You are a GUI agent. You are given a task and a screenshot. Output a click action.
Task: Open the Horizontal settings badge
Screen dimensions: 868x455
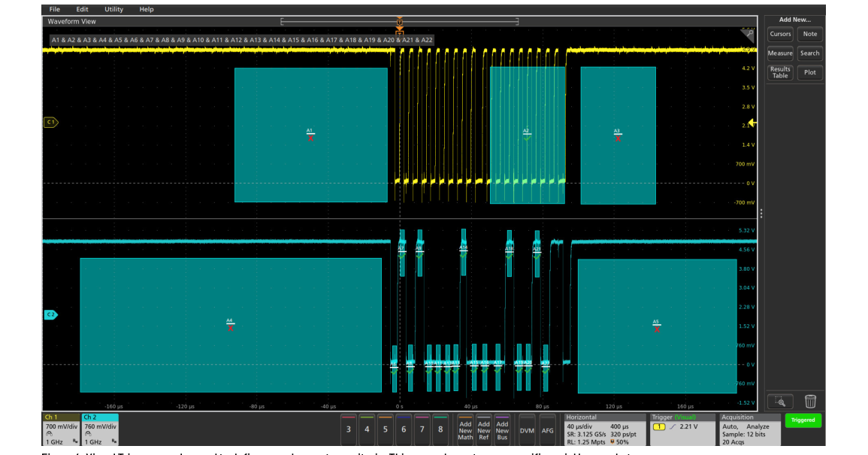pos(605,429)
